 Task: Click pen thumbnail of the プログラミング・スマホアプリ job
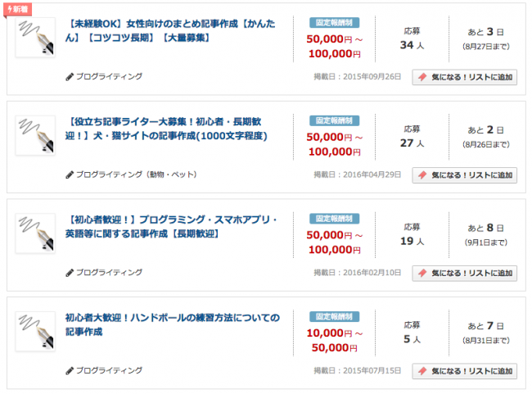(35, 233)
